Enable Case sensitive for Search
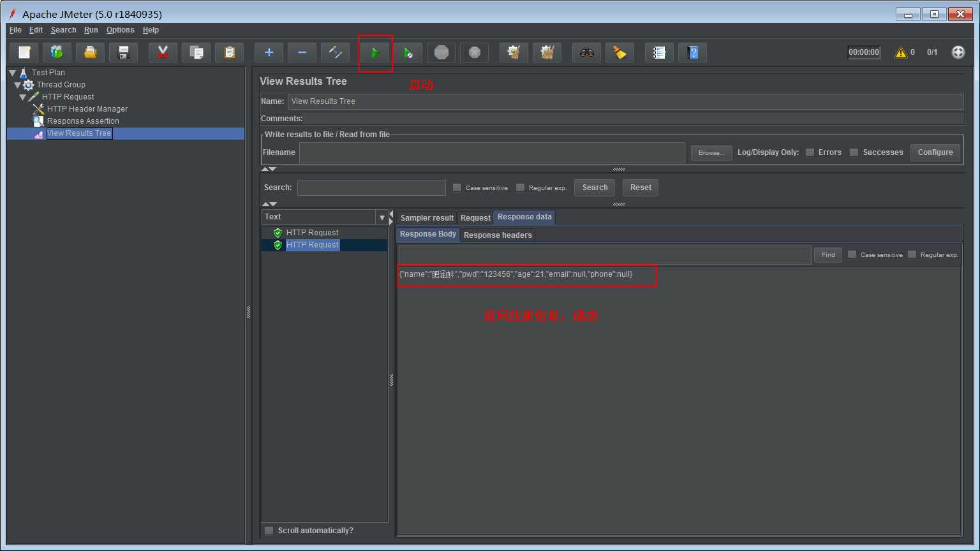The width and height of the screenshot is (980, 551). [x=457, y=187]
